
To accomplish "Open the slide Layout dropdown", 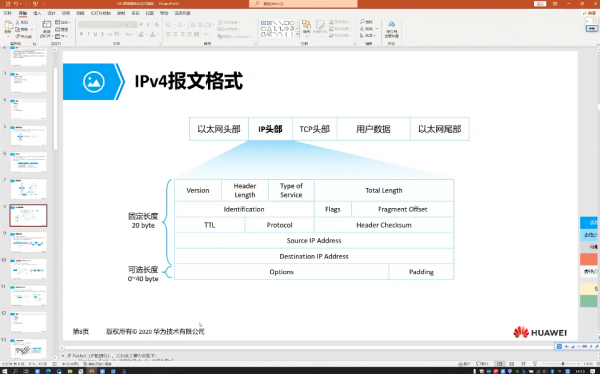I will tap(62, 22).
